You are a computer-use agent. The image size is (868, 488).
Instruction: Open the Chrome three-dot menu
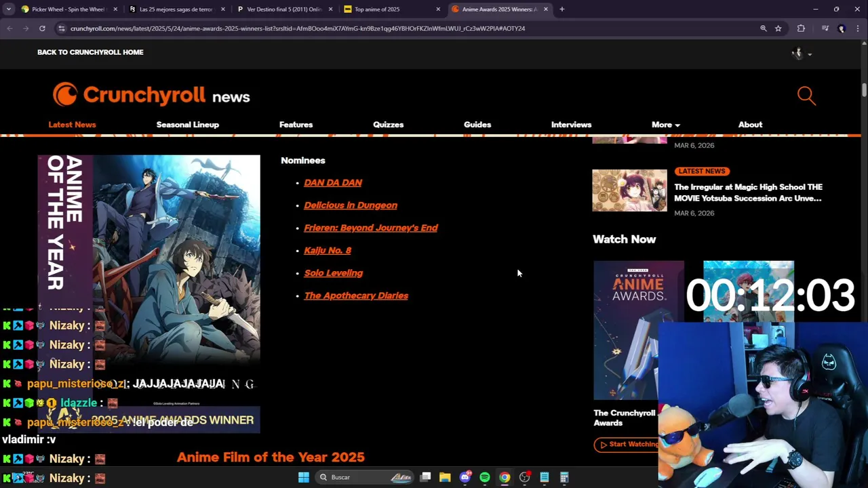point(858,28)
